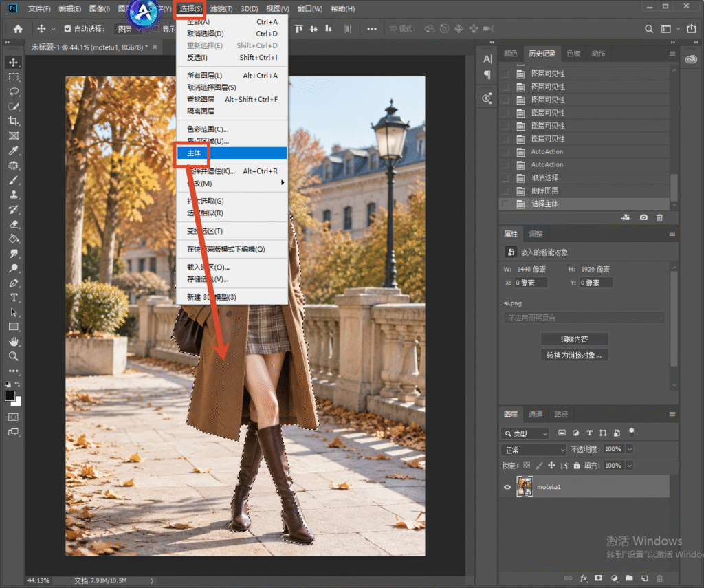Select the Dodge tool

point(14,268)
